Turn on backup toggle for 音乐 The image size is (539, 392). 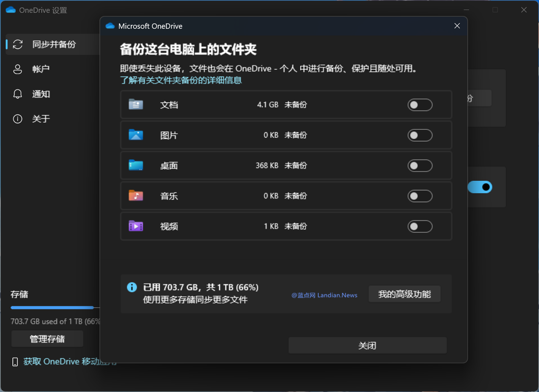[420, 196]
